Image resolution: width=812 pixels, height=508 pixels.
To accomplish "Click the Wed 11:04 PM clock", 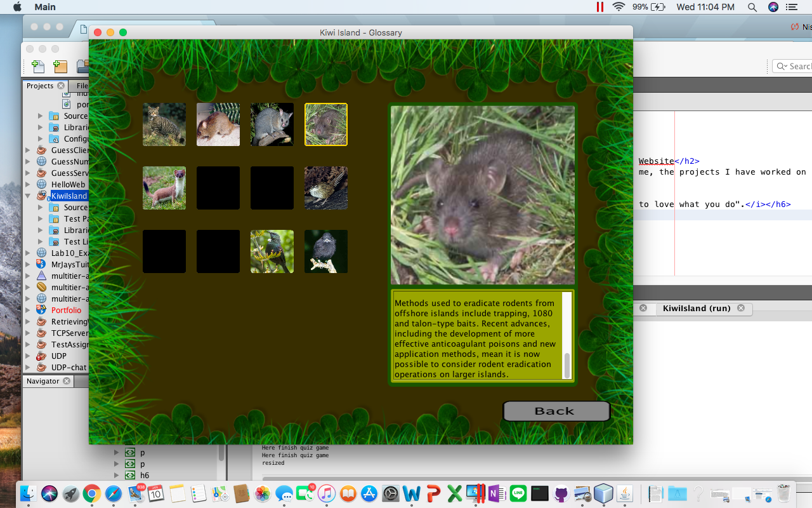I will pyautogui.click(x=705, y=7).
